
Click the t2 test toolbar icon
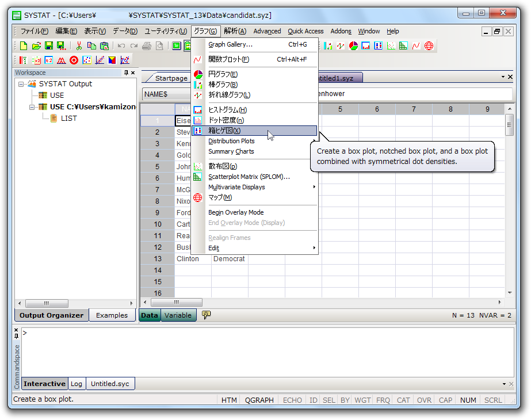coord(49,60)
